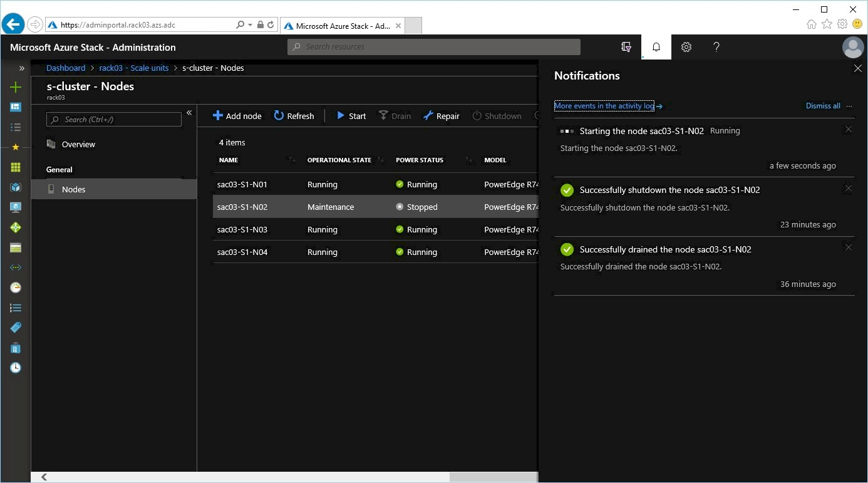The height and width of the screenshot is (483, 868).
Task: Toggle the notifications bell icon
Action: pyautogui.click(x=656, y=47)
